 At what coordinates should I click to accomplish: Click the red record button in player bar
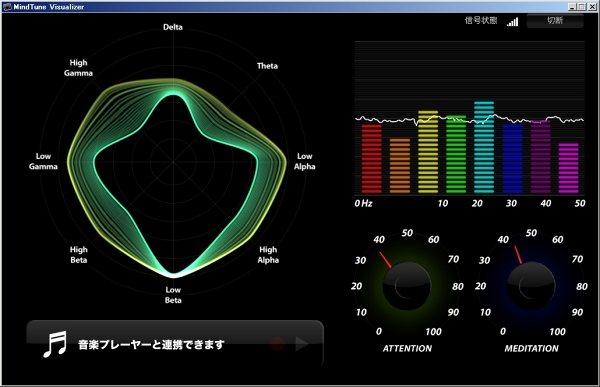278,344
